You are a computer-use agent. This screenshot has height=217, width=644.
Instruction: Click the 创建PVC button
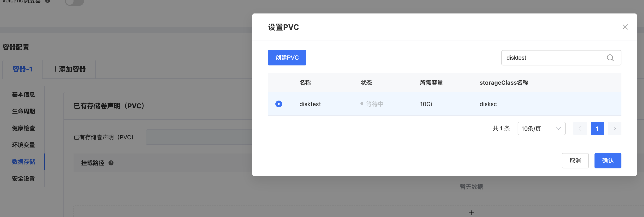click(x=287, y=58)
